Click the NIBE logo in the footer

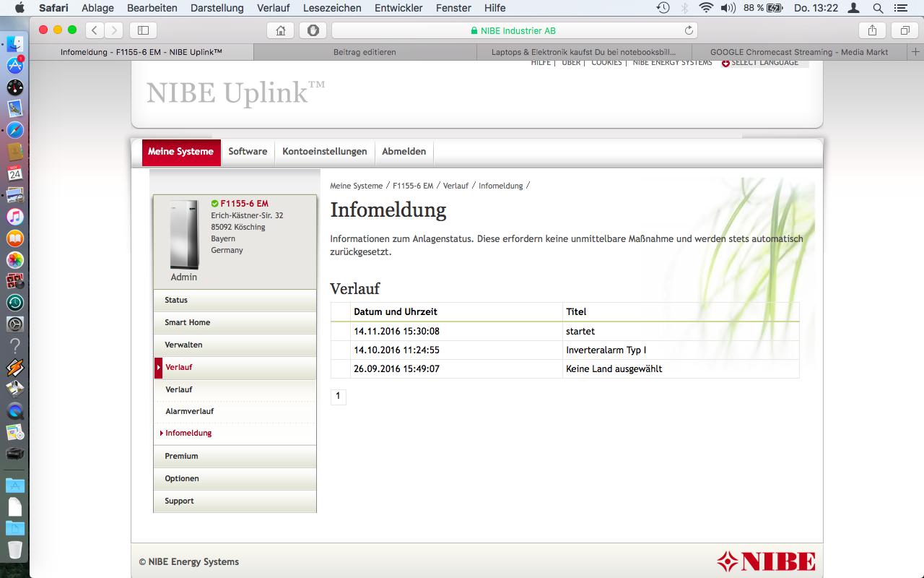(766, 561)
